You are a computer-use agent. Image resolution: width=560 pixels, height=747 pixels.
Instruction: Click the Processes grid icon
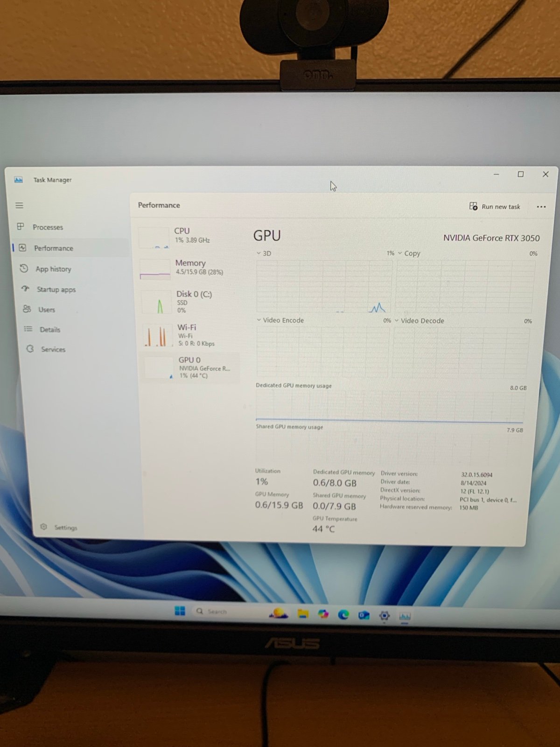pyautogui.click(x=21, y=227)
